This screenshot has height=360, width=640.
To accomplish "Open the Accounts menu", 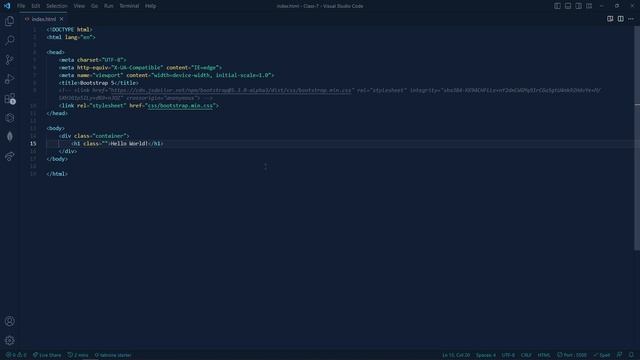I will tap(9, 321).
